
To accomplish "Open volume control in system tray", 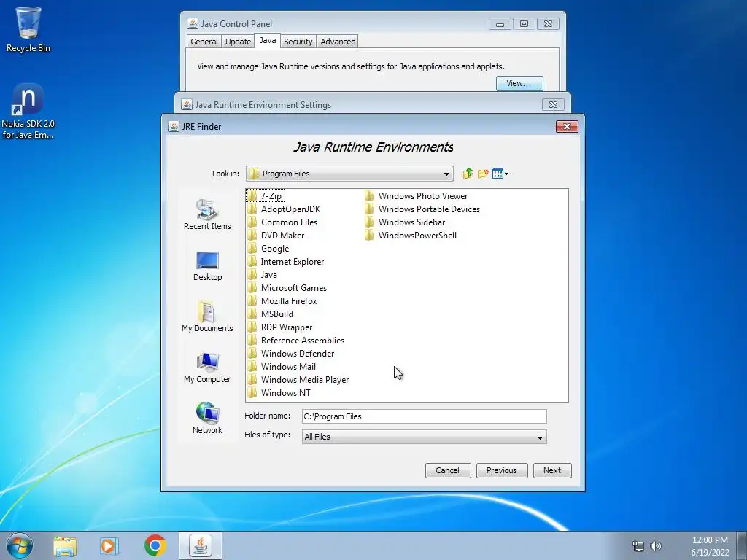I will pos(656,545).
